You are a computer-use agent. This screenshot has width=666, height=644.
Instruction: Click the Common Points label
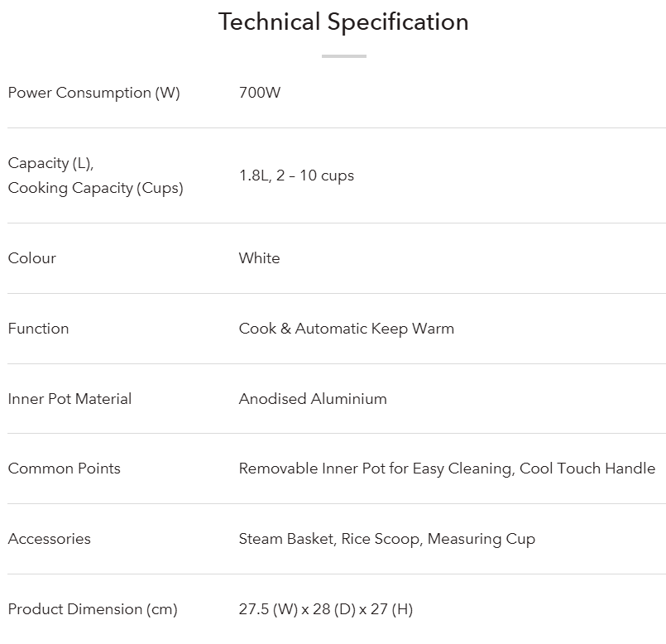click(x=64, y=469)
